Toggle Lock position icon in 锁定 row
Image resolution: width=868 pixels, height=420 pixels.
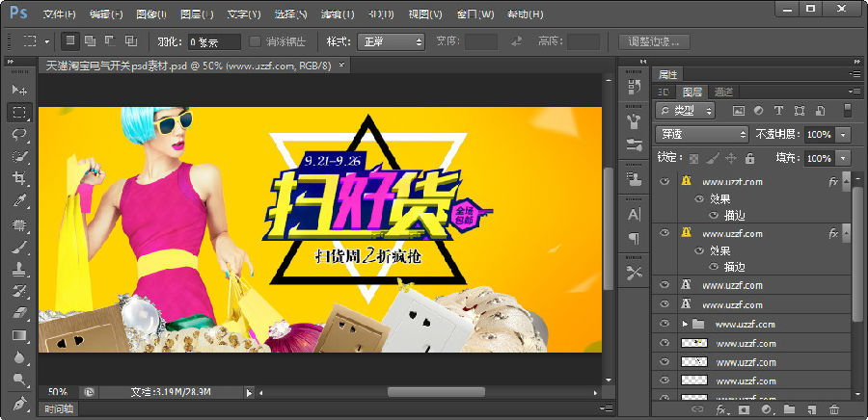point(731,159)
